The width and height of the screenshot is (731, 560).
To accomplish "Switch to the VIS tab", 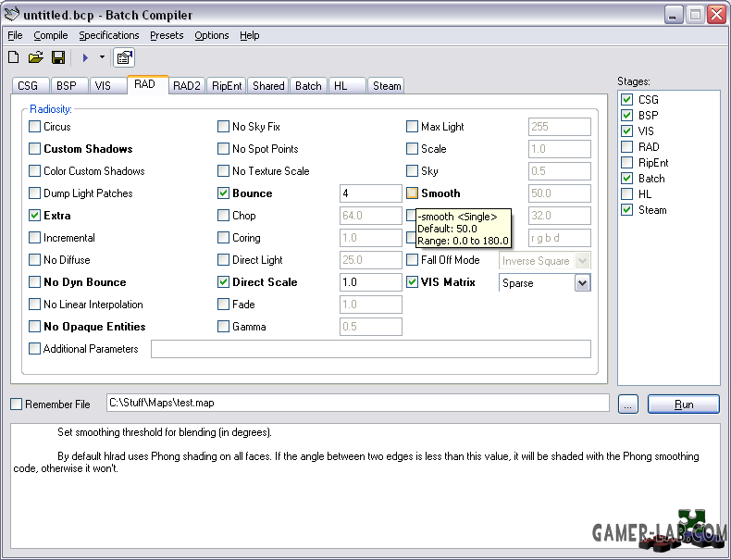I will pyautogui.click(x=107, y=86).
